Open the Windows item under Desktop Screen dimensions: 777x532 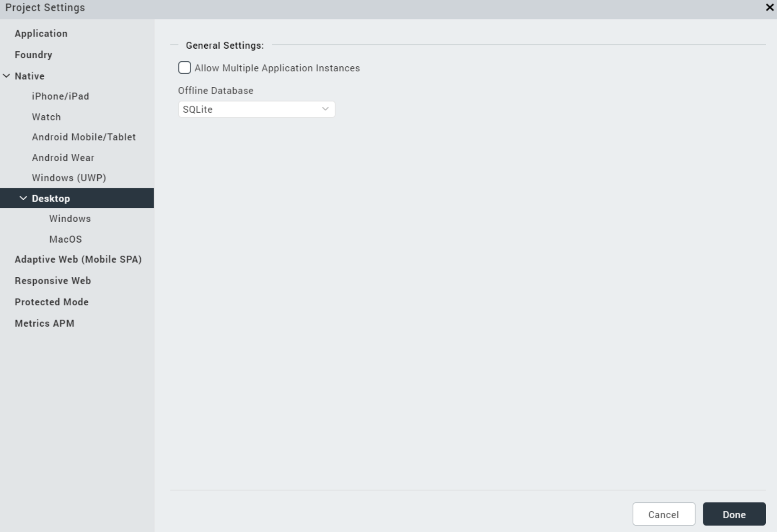point(70,219)
